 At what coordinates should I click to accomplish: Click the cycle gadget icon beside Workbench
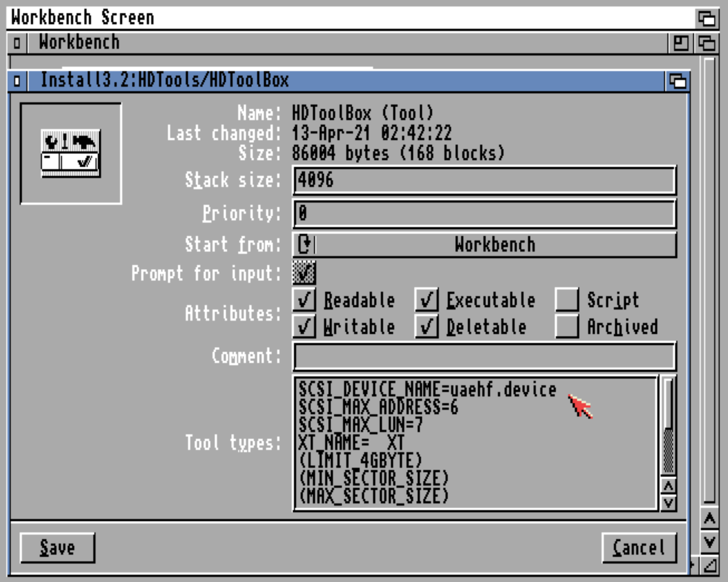(305, 244)
